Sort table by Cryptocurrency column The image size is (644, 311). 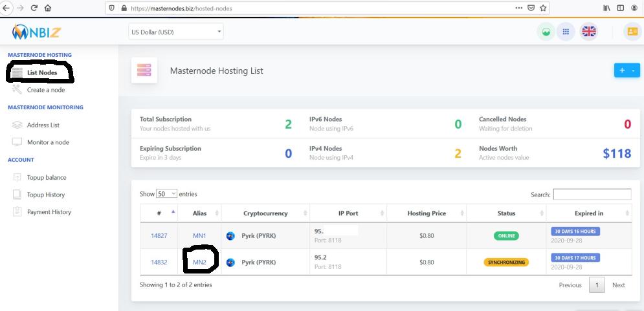(265, 213)
